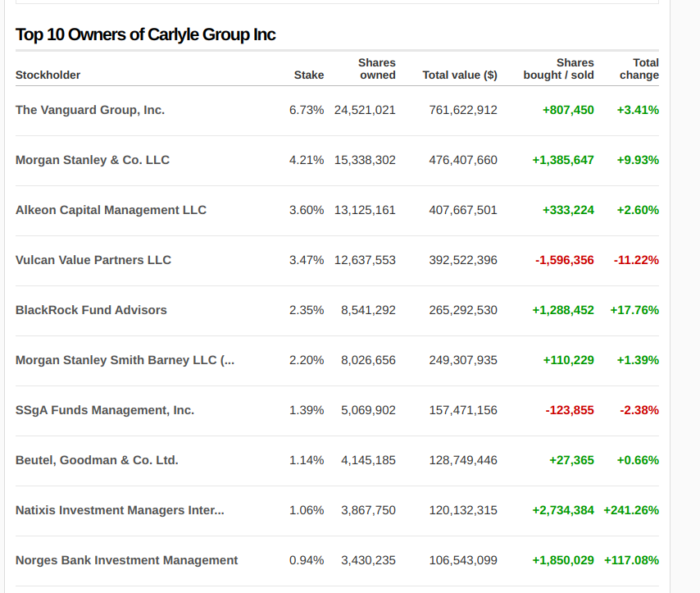Open SSgA Funds Management, Inc. link
700x593 pixels.
tap(105, 410)
